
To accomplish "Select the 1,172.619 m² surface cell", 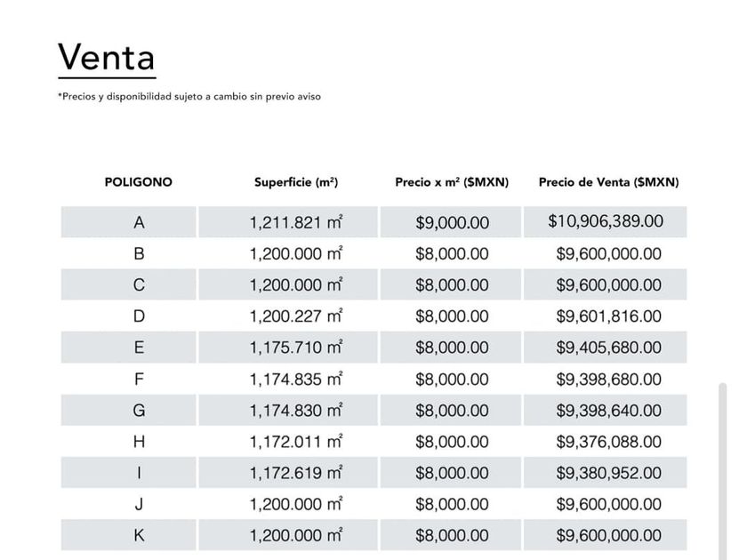I will pyautogui.click(x=296, y=473).
